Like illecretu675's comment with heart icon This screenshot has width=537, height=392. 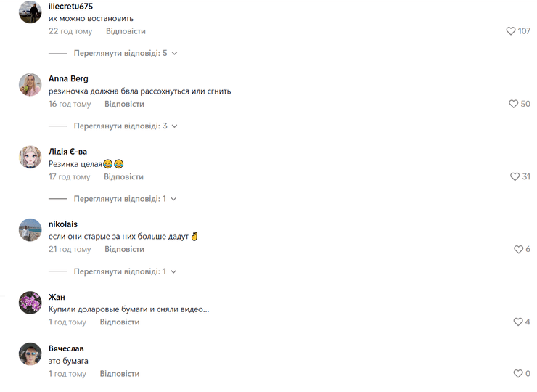[x=510, y=31]
